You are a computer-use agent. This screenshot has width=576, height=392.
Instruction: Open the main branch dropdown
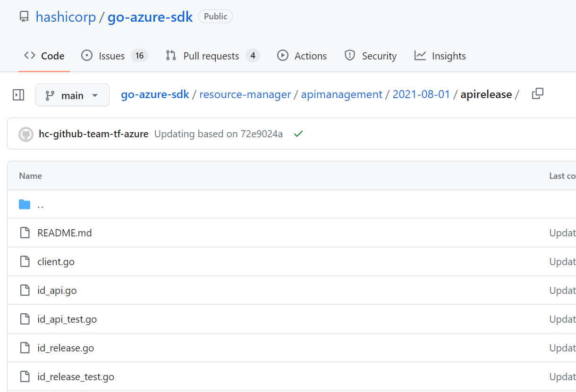click(x=72, y=95)
